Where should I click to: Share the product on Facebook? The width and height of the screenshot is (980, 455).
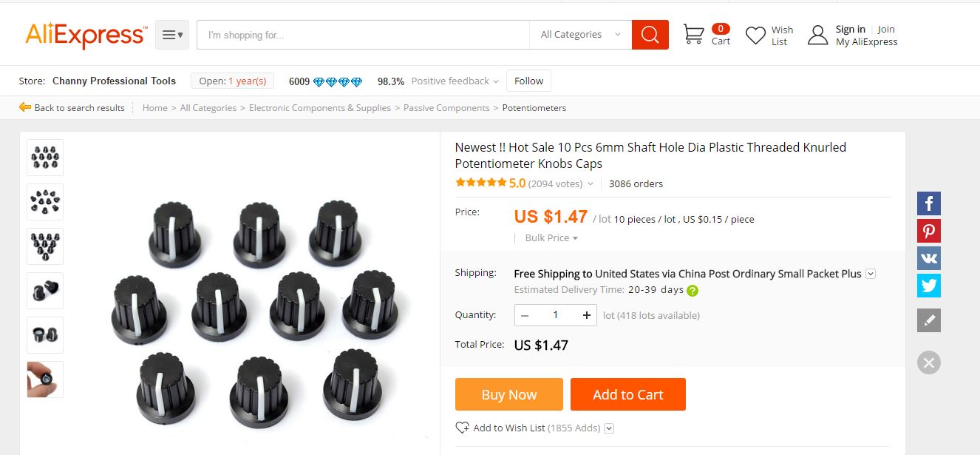tap(928, 203)
